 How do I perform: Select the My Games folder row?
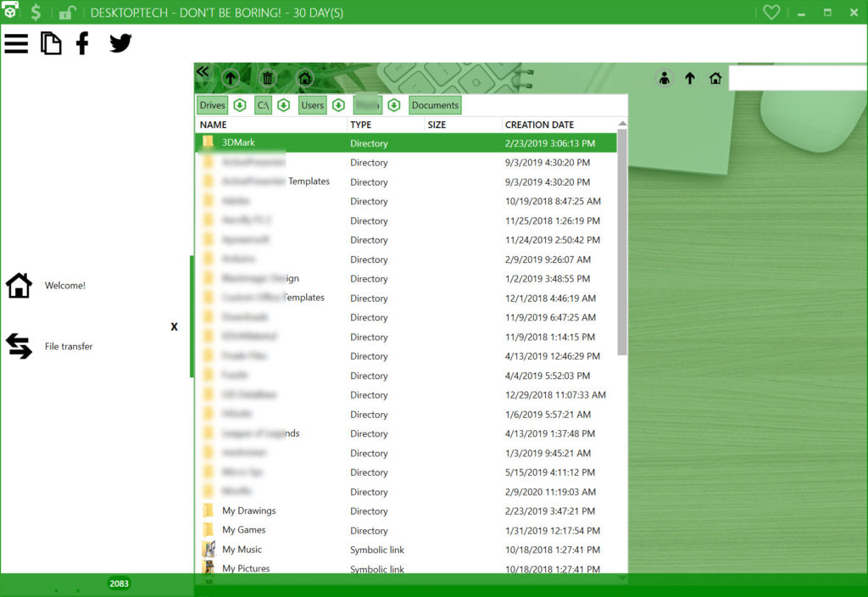click(x=244, y=530)
